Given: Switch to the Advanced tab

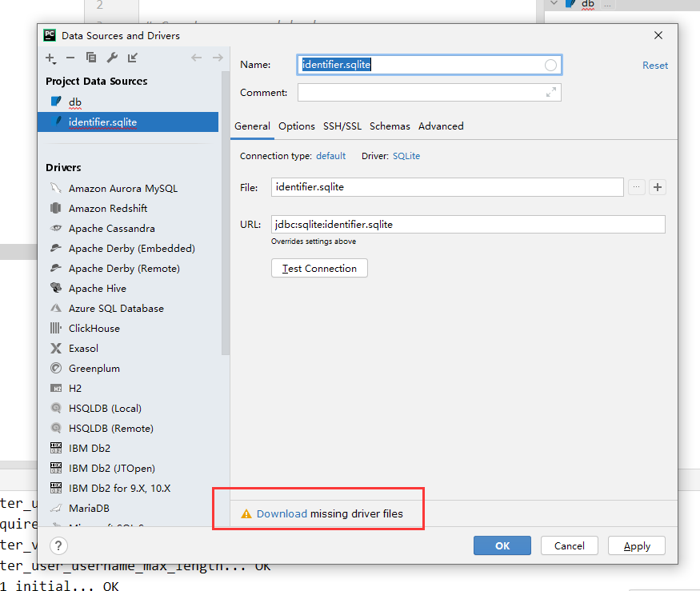Looking at the screenshot, I should pos(441,126).
